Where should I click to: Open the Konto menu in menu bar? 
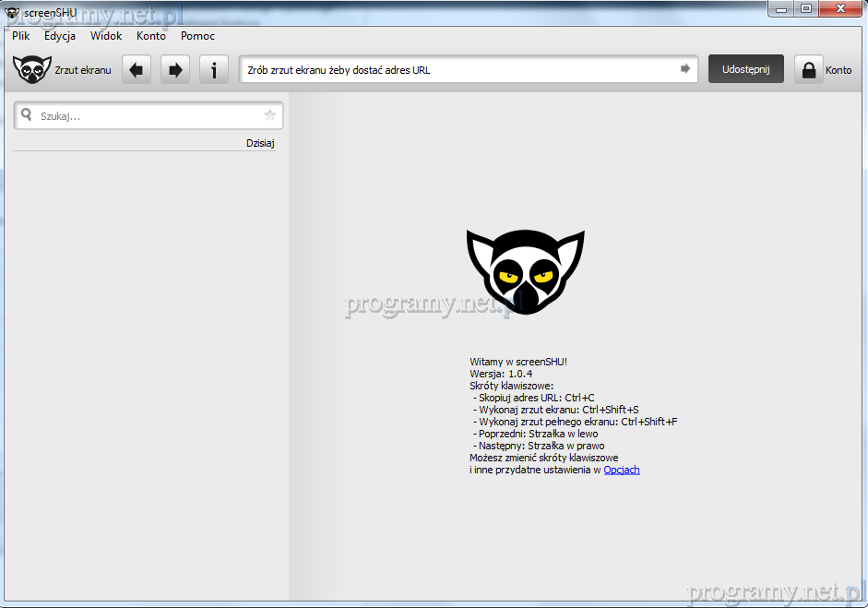(151, 36)
